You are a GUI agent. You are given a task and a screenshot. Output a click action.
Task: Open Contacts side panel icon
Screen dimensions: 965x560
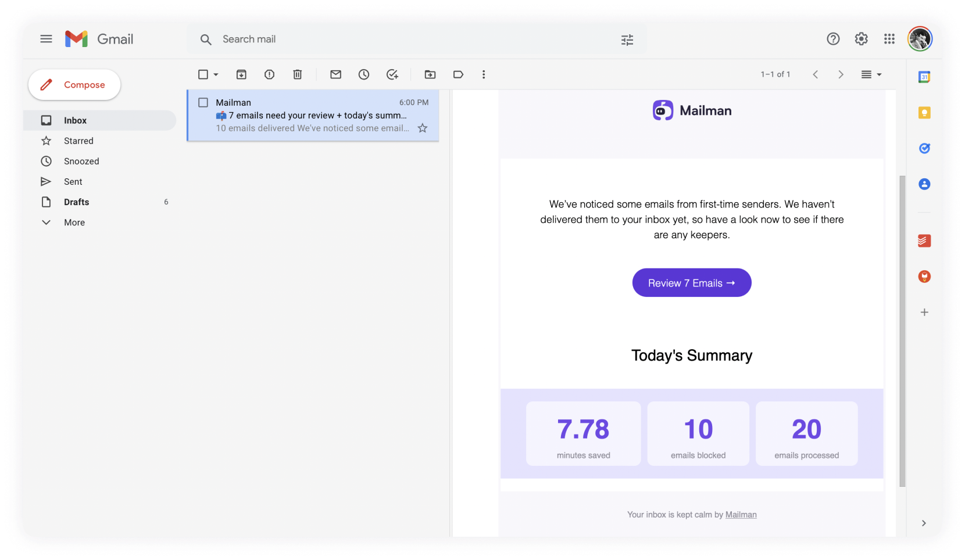coord(924,184)
